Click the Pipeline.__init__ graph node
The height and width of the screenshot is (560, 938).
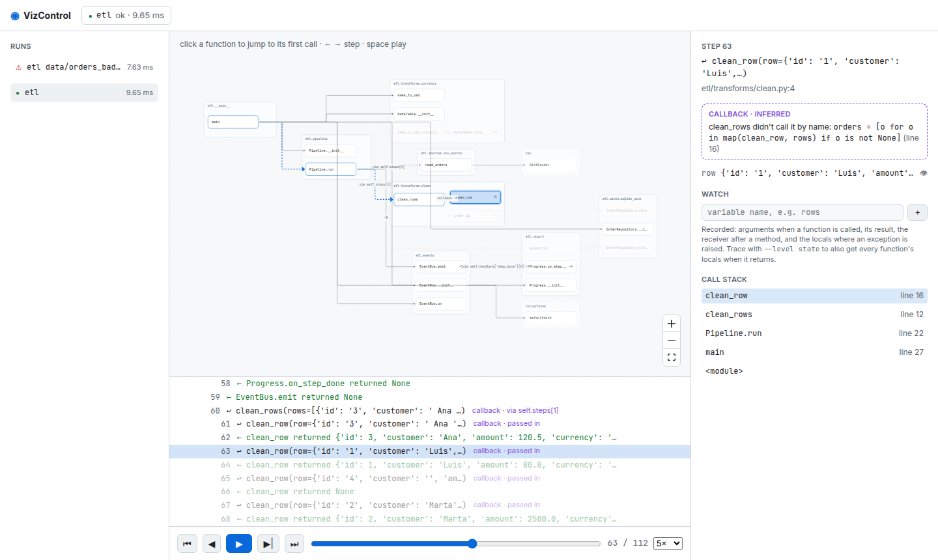pos(331,150)
